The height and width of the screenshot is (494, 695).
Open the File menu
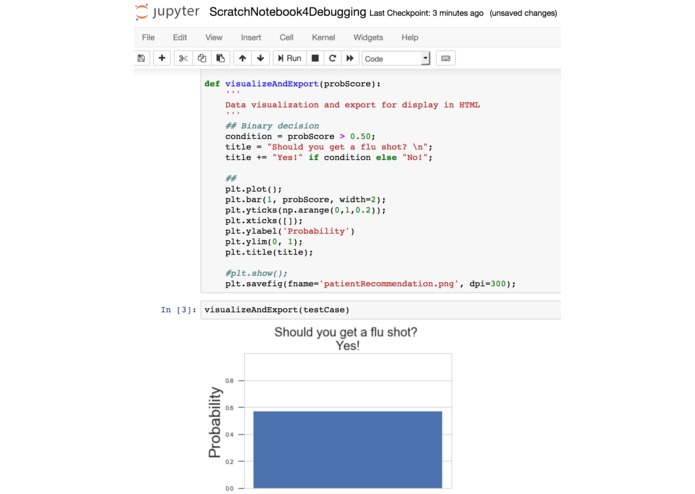pos(148,38)
